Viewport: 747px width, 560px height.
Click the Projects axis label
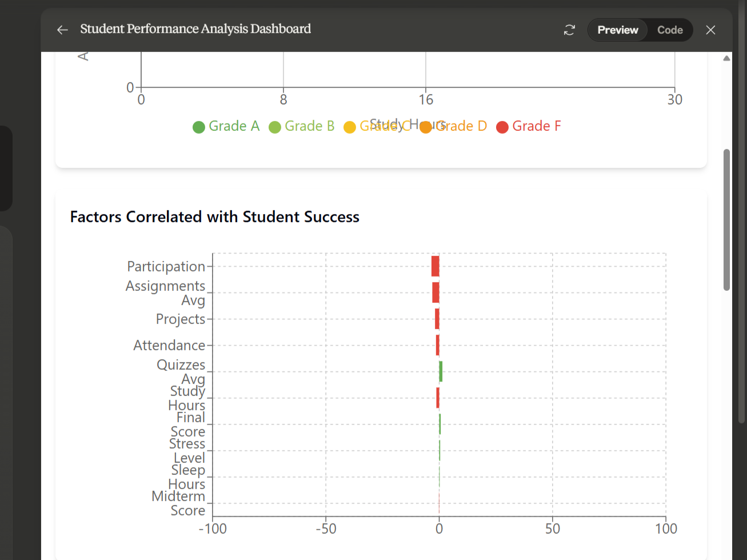coord(181,319)
